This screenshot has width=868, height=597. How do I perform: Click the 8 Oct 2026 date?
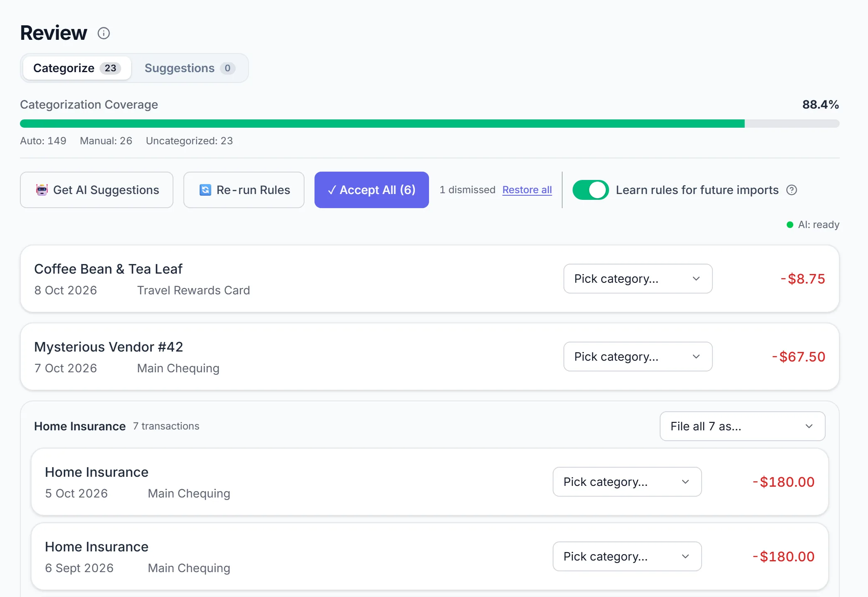pyautogui.click(x=66, y=290)
